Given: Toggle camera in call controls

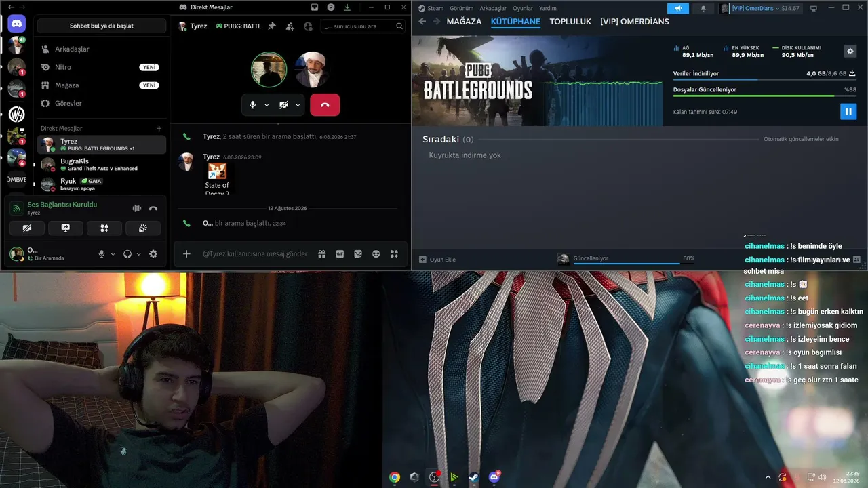Looking at the screenshot, I should [283, 105].
